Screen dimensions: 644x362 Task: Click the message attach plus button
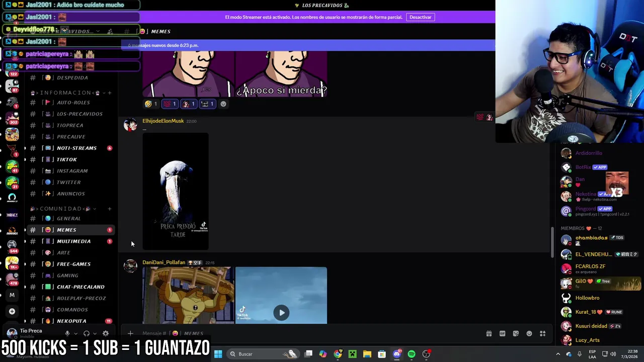click(130, 333)
